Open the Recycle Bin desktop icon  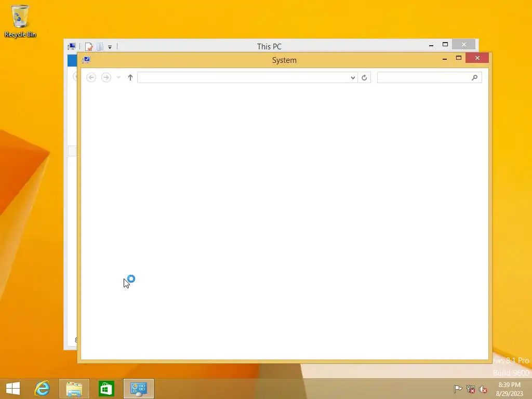coord(20,21)
